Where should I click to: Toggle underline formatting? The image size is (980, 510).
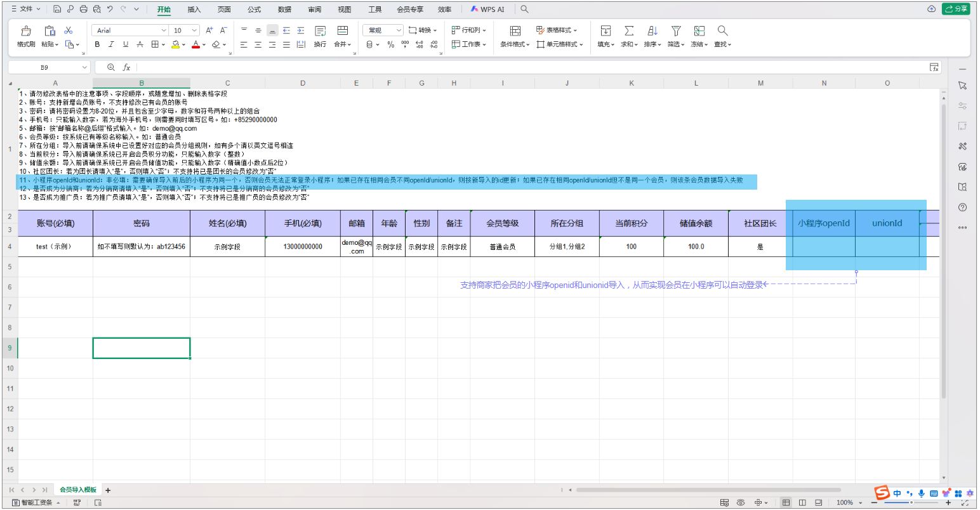coord(126,44)
